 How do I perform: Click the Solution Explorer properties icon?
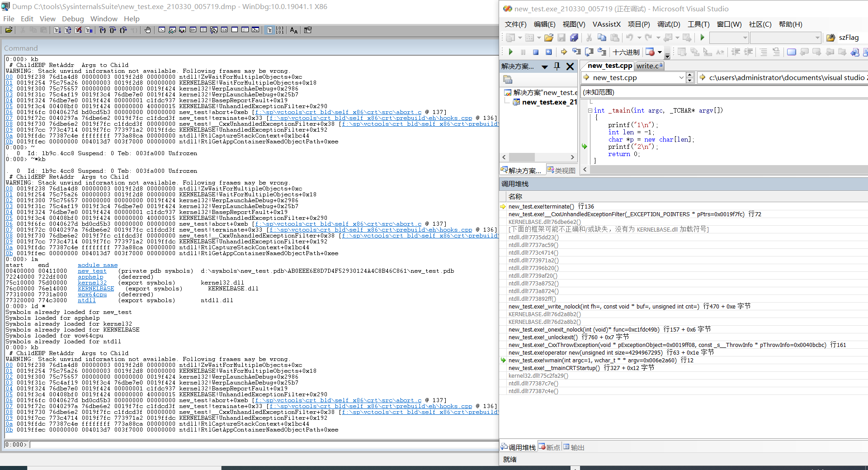(x=508, y=80)
